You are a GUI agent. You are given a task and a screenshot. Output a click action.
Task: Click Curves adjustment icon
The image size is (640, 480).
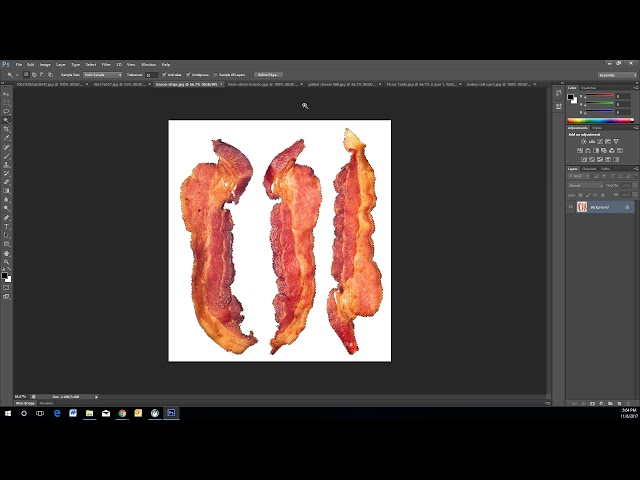[x=600, y=142]
